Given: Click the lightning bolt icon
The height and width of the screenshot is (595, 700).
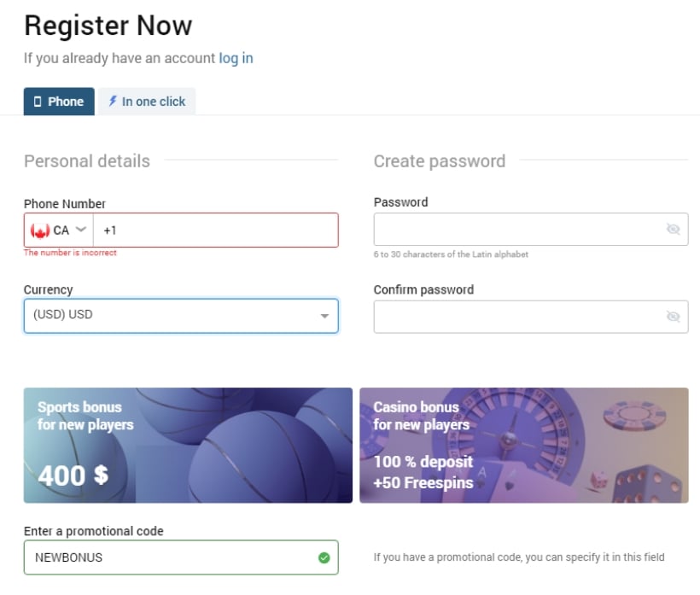Looking at the screenshot, I should tap(113, 102).
